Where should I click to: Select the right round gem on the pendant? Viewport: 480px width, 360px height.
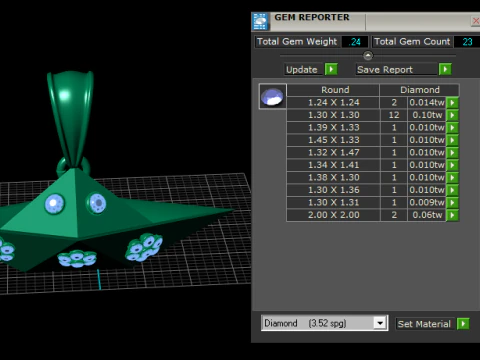(x=97, y=203)
